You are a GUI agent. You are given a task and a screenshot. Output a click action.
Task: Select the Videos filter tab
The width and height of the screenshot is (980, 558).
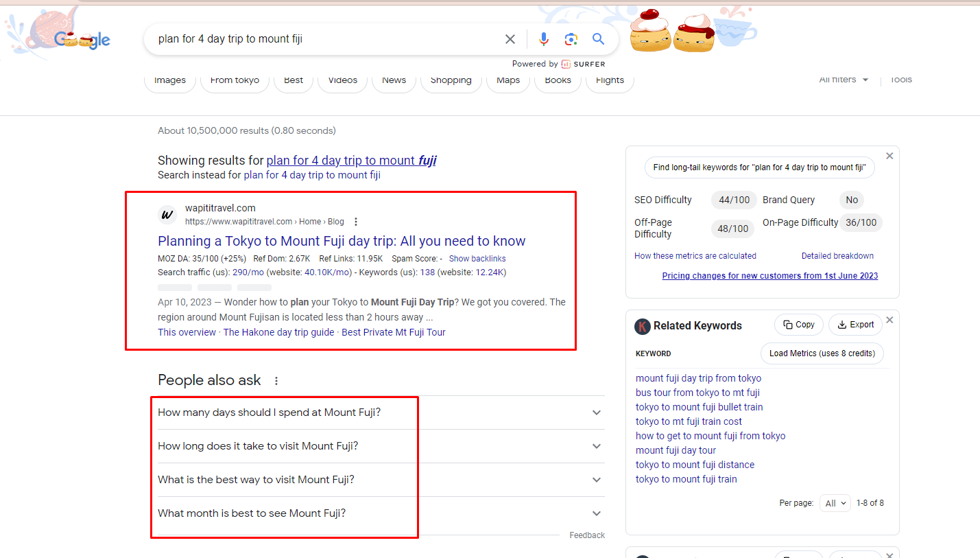[342, 80]
